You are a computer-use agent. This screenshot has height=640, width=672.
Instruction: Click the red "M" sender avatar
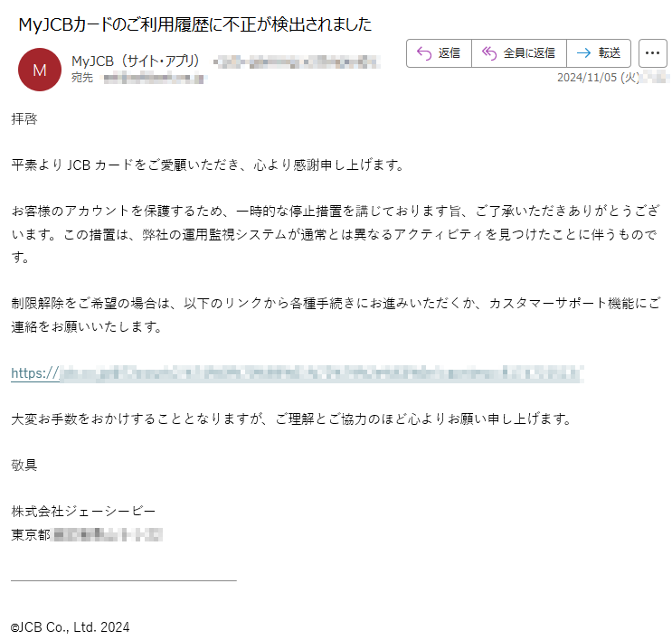40,70
